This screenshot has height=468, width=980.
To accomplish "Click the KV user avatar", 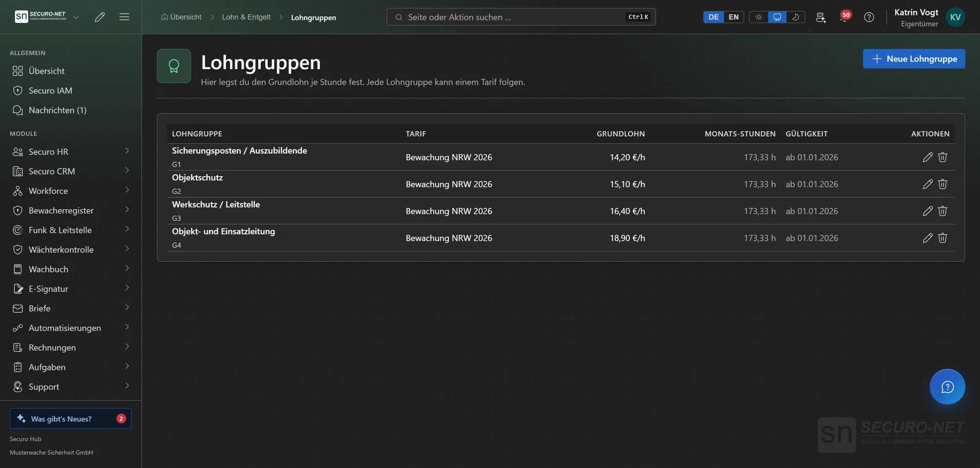I will click(x=955, y=17).
